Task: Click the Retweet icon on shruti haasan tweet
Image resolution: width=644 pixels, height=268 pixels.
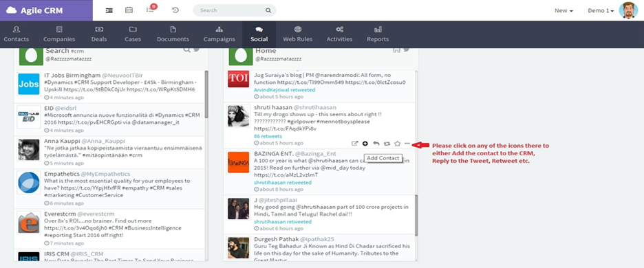Action: [x=387, y=143]
